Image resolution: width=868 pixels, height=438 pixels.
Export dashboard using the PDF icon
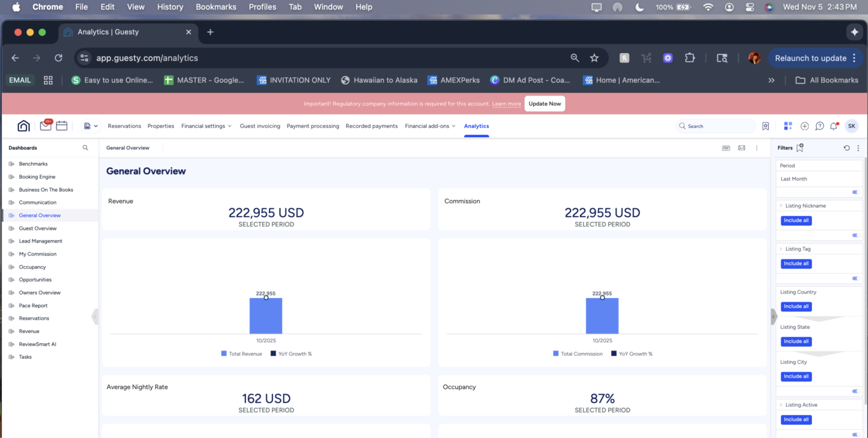(726, 148)
